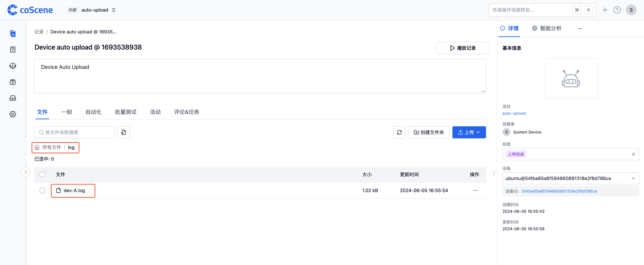
Task: Click the robot device thumbnail image
Action: tap(571, 78)
